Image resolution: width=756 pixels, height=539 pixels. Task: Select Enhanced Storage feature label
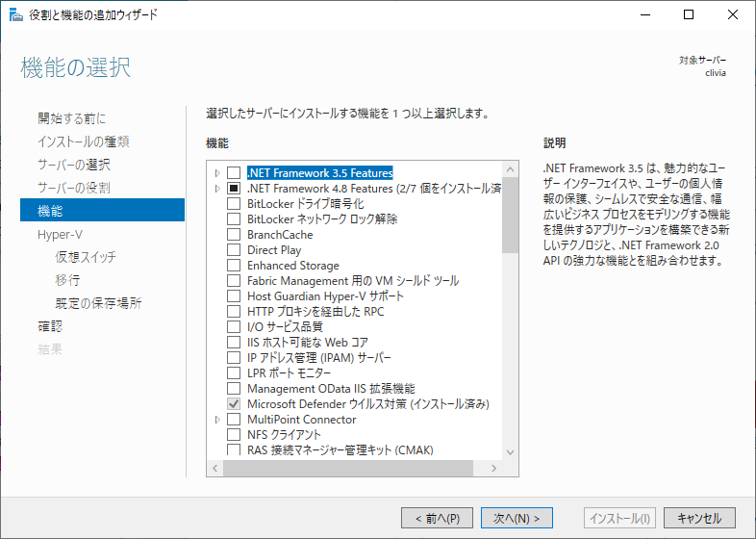(x=292, y=266)
